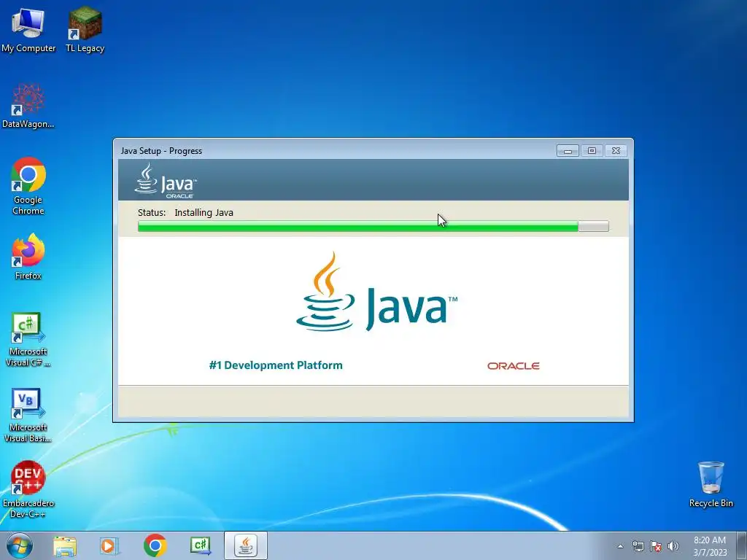
Task: Select the Microsoft Visual C# desktop shortcut
Action: (x=28, y=340)
